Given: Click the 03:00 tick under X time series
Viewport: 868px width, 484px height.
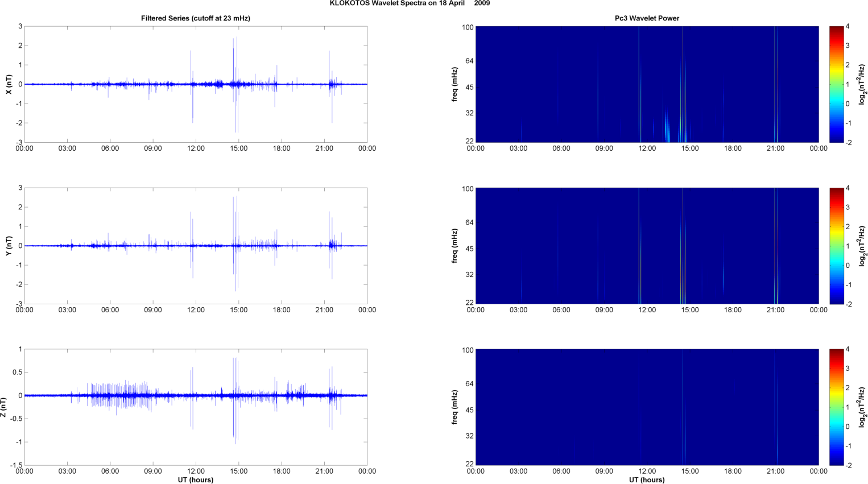Looking at the screenshot, I should pyautogui.click(x=67, y=148).
